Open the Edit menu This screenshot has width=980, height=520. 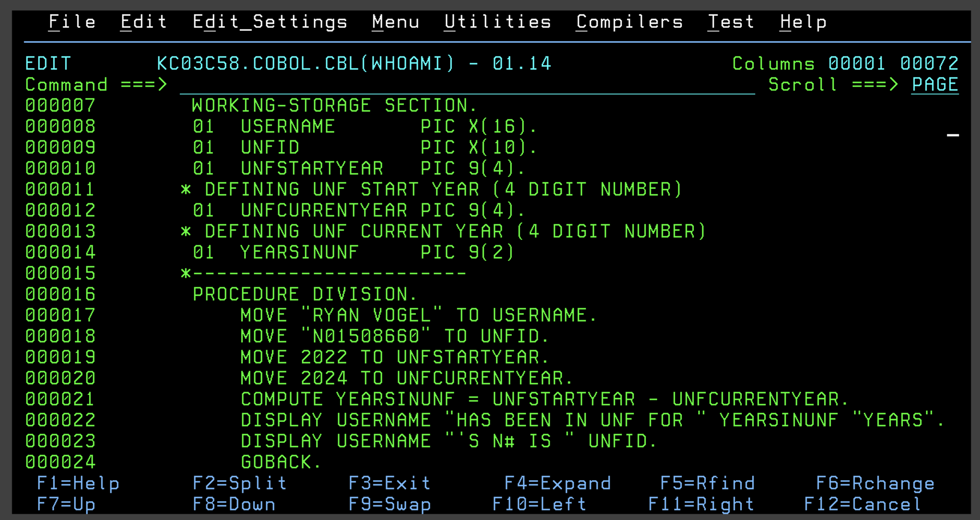click(144, 22)
